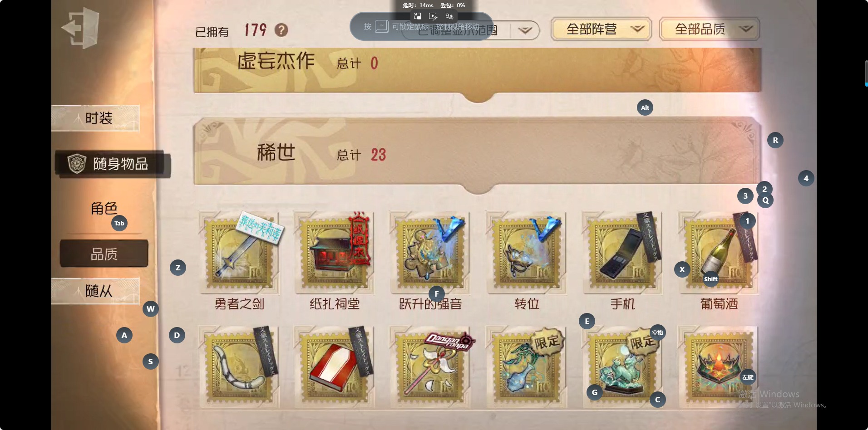Image resolution: width=868 pixels, height=430 pixels.
Task: Click the exit door icon
Action: pos(80,28)
